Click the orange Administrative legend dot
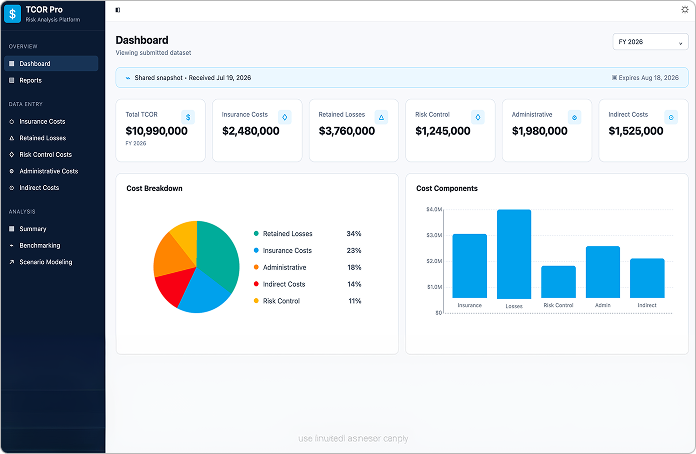The width and height of the screenshot is (696, 454). click(x=256, y=267)
